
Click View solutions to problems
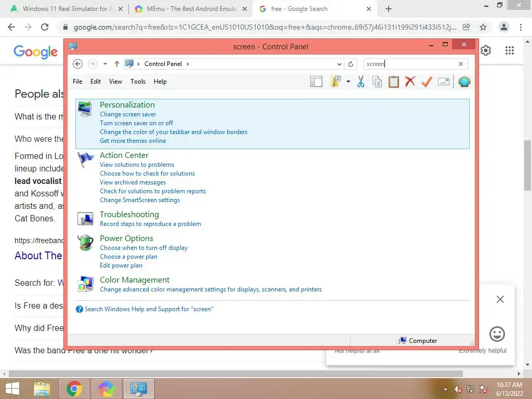tap(137, 165)
